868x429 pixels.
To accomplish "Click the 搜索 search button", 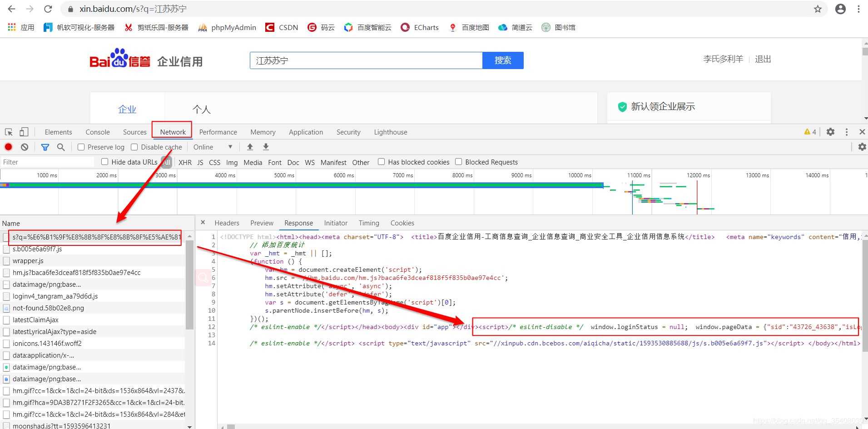I will (503, 60).
